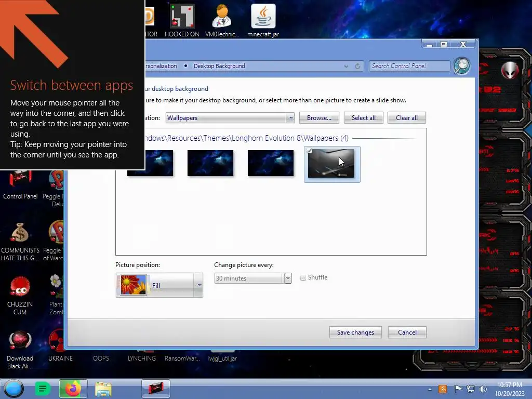Image resolution: width=532 pixels, height=399 pixels.
Task: Uncheck the selected dark wallpaper checkbox
Action: pyautogui.click(x=310, y=151)
